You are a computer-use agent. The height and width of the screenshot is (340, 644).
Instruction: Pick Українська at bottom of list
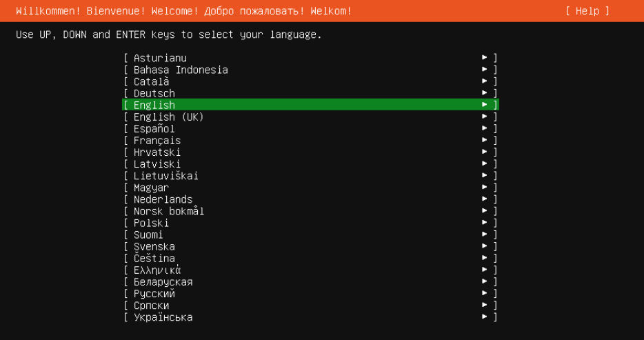(x=163, y=317)
